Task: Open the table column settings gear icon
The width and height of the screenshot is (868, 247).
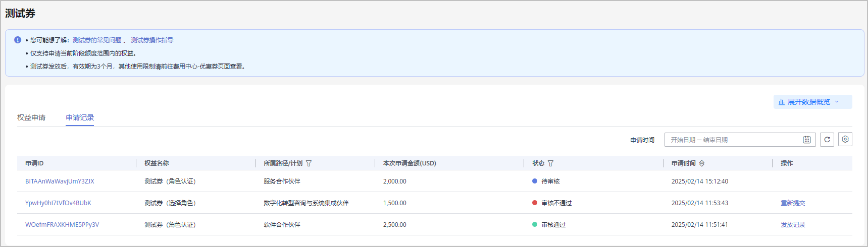Action: coord(845,140)
